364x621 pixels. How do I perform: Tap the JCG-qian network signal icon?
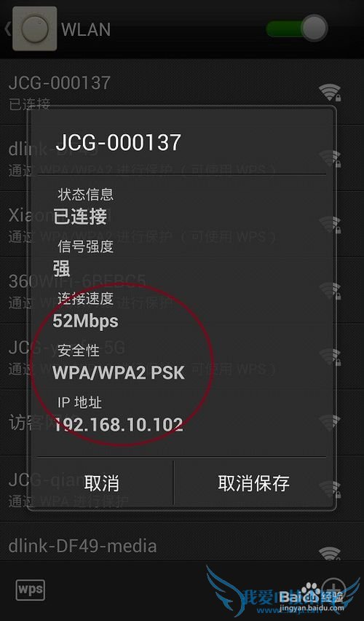pyautogui.click(x=330, y=489)
